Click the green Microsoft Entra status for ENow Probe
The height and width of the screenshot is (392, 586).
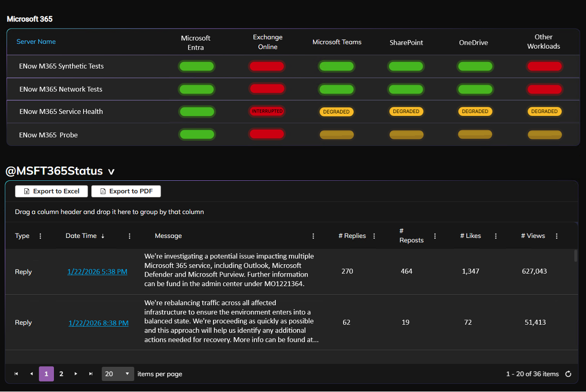tap(197, 134)
